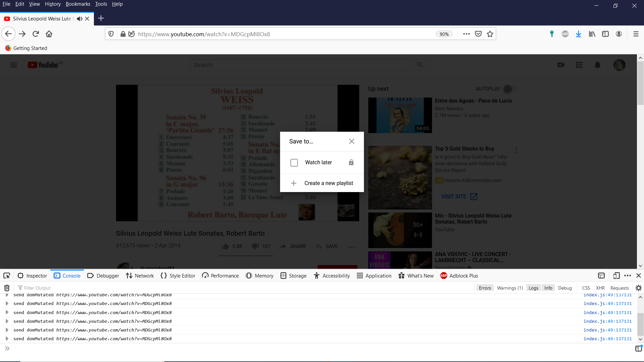Open the page actions three-dot menu
Viewport: 644px width, 362px height.
tap(466, 34)
